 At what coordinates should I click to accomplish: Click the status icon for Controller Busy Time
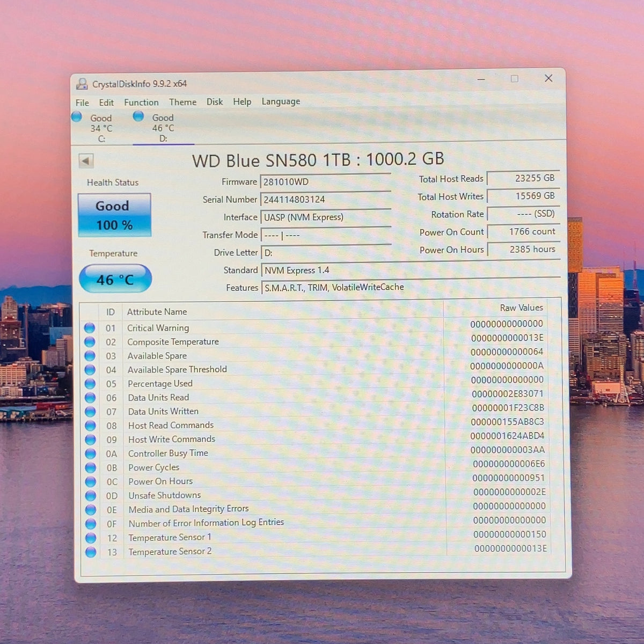[x=90, y=453]
